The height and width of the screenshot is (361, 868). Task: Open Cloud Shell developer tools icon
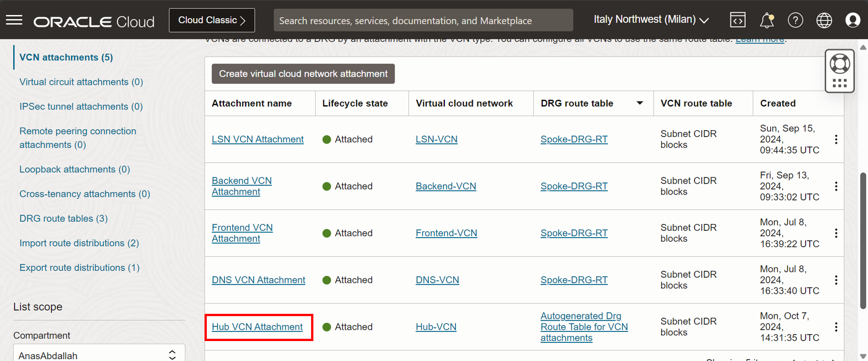738,20
